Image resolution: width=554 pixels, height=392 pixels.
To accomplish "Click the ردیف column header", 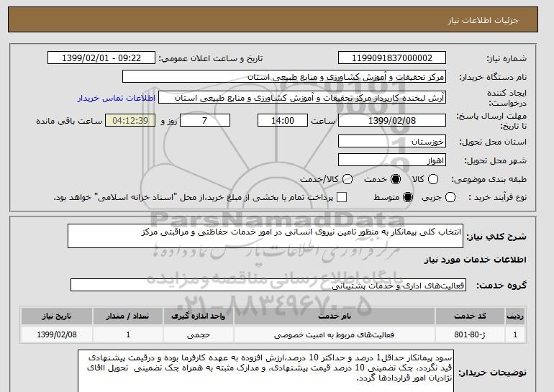I will click(515, 316).
